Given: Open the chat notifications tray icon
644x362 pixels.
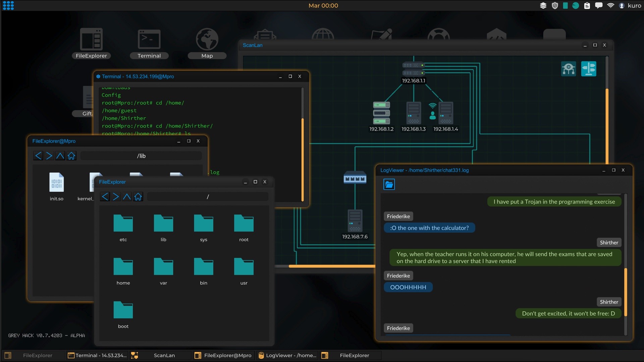Looking at the screenshot, I should pyautogui.click(x=599, y=5).
